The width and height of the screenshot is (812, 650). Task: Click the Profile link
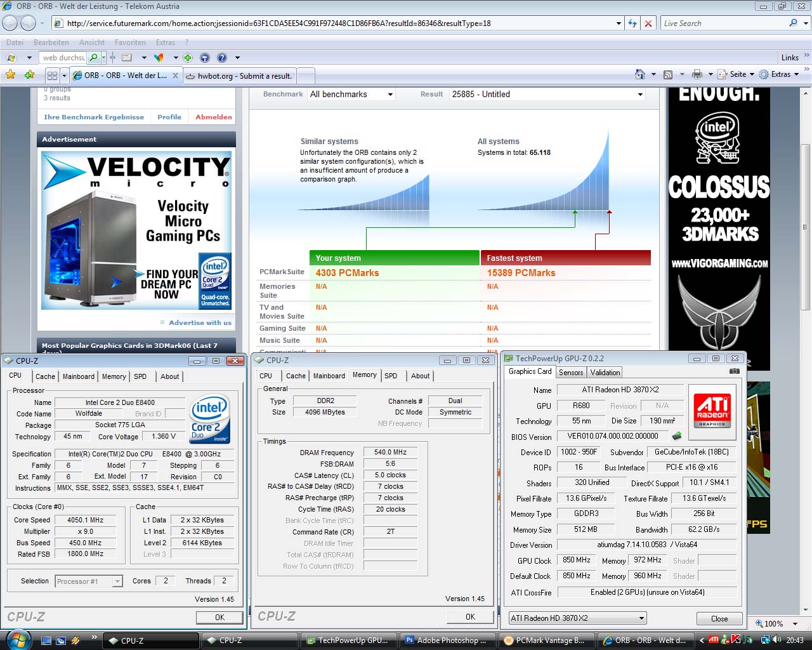[169, 117]
